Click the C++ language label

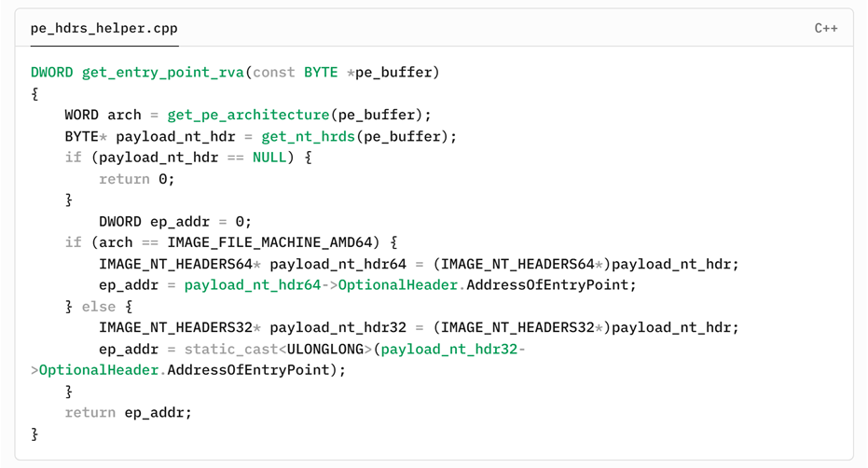pos(825,28)
